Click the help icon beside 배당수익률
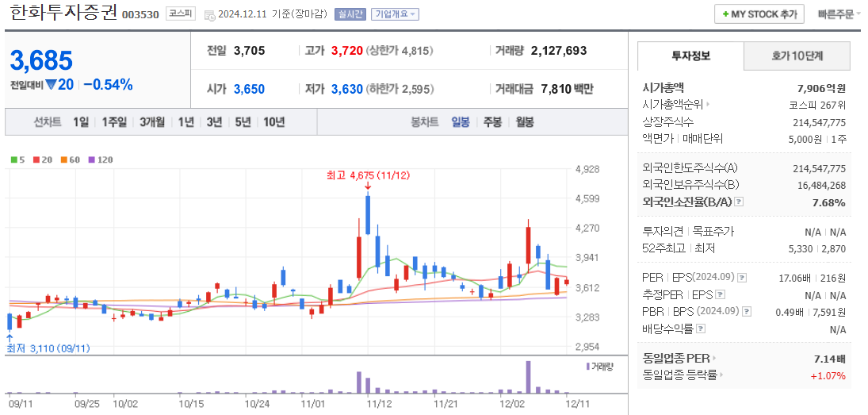Image resolution: width=868 pixels, height=415 pixels. (701, 329)
